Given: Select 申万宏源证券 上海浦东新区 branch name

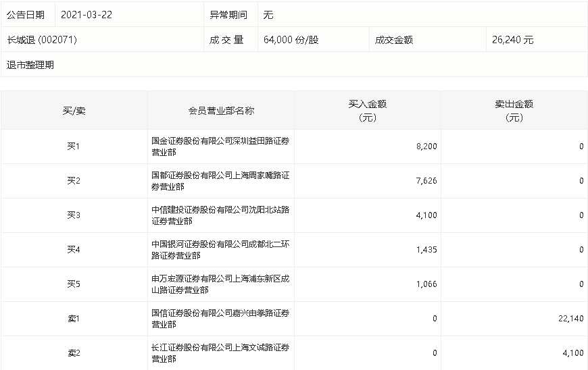Looking at the screenshot, I should pos(220,284).
